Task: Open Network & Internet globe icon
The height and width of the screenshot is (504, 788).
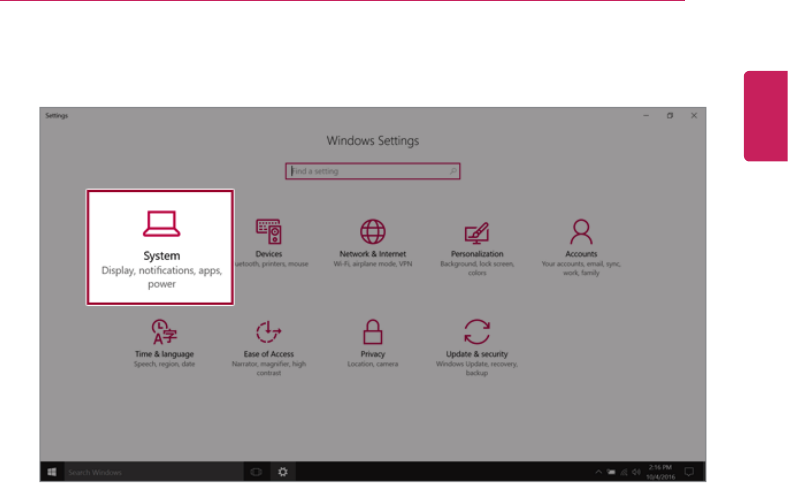Action: click(x=373, y=232)
